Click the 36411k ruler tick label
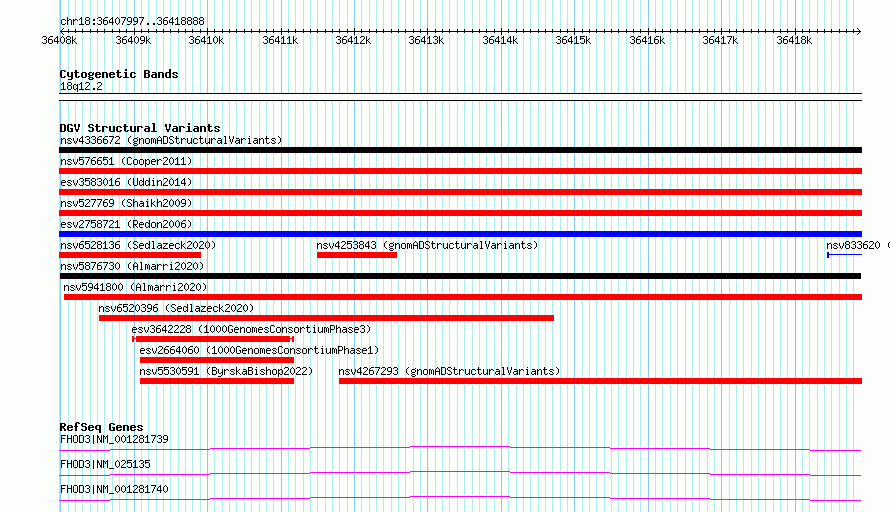The height and width of the screenshot is (512, 890). coord(280,40)
